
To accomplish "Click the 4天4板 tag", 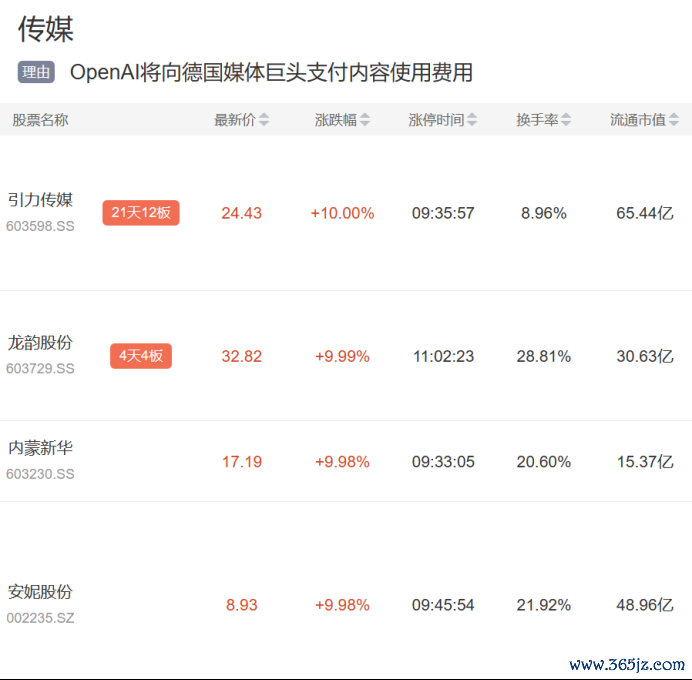I will 141,356.
